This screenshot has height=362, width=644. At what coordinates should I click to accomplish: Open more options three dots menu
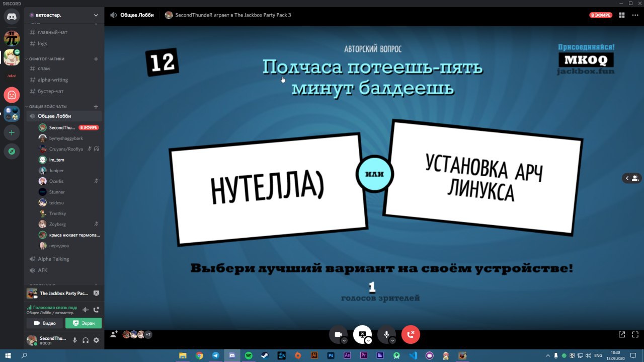click(635, 15)
